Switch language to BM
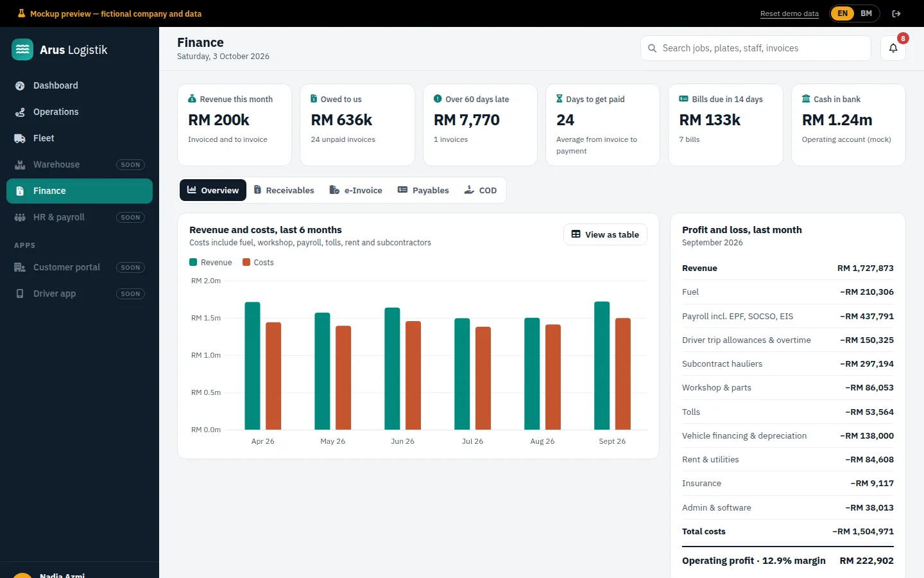 click(866, 13)
